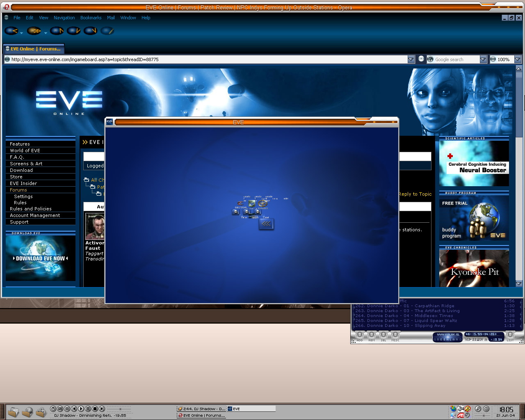Select the Liquid Spear Waltz playlist track
The width and height of the screenshot is (525, 420).
[x=435, y=321]
